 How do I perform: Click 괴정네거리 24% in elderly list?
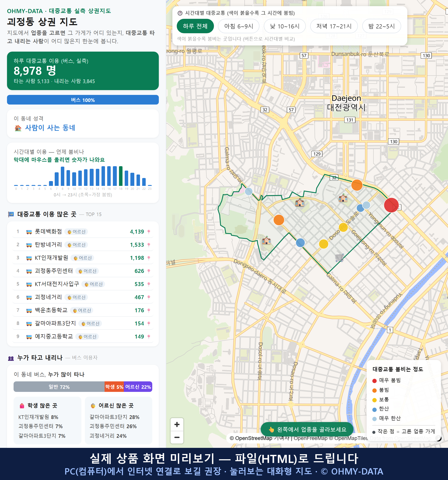[108, 436]
